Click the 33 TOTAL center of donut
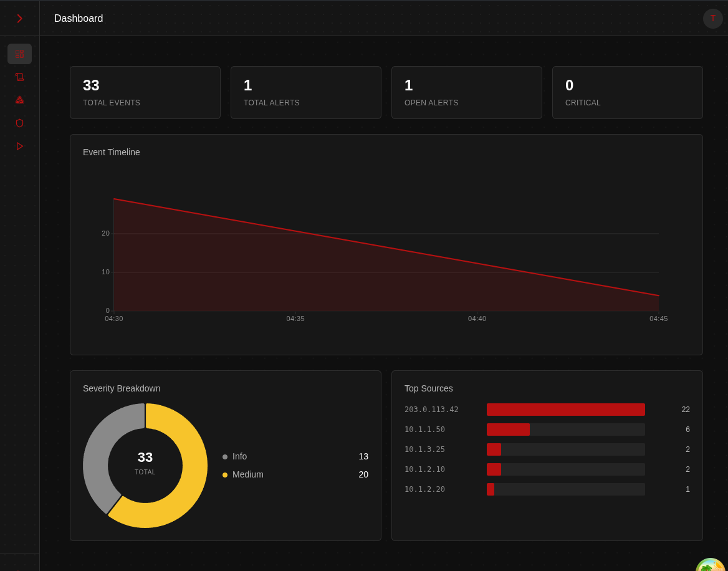The image size is (728, 571). pyautogui.click(x=145, y=463)
